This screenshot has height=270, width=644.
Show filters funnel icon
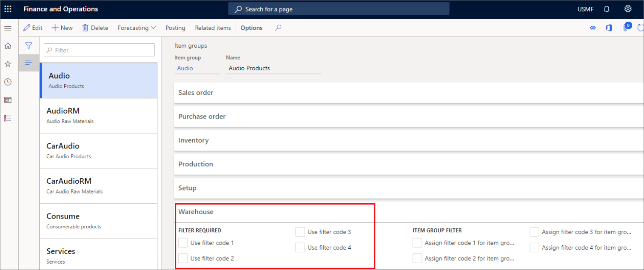point(28,45)
